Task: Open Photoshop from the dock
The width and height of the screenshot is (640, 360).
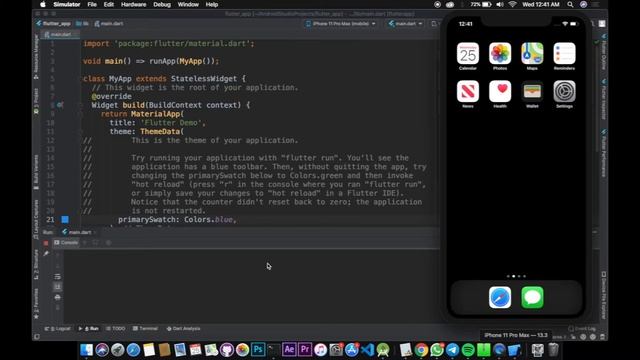Action: tap(258, 350)
